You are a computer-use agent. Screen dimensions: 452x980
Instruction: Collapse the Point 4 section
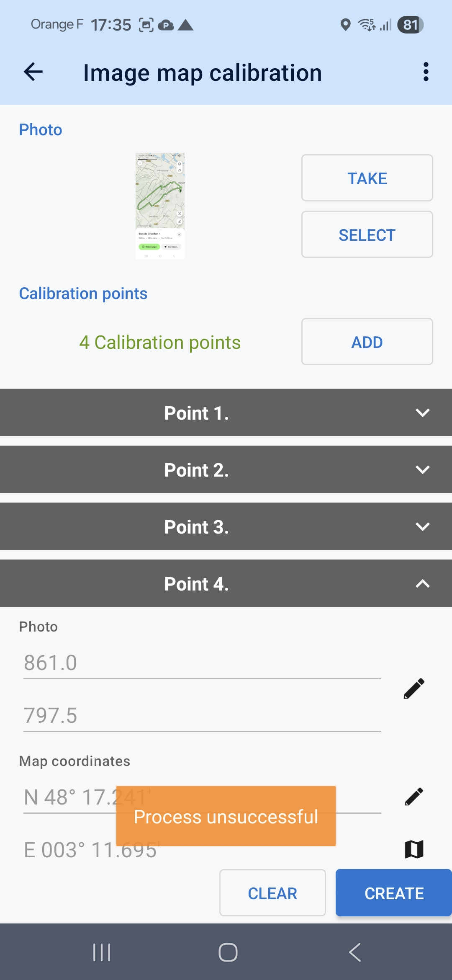[226, 583]
